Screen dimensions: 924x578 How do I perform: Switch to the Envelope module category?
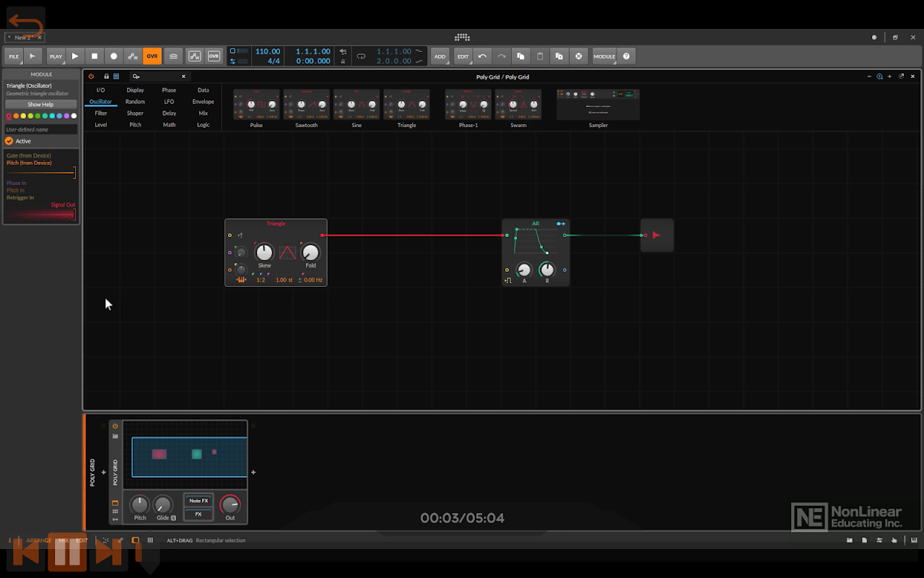(x=203, y=102)
